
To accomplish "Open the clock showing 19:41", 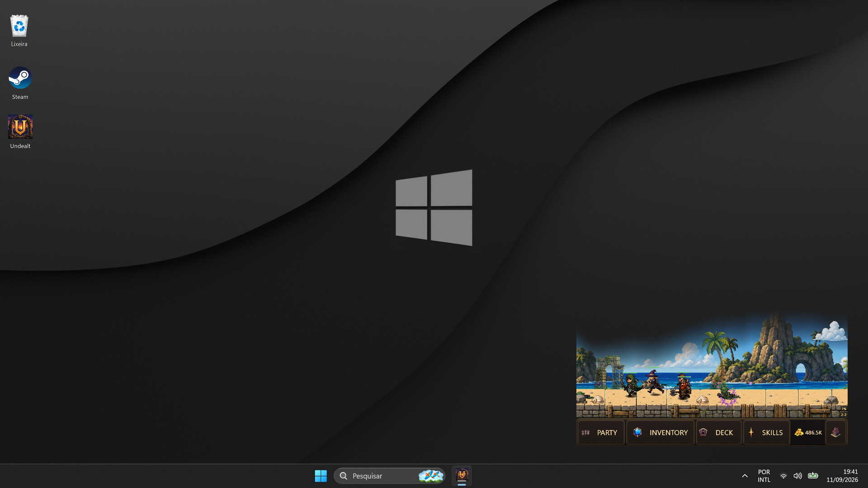I will coord(842,476).
